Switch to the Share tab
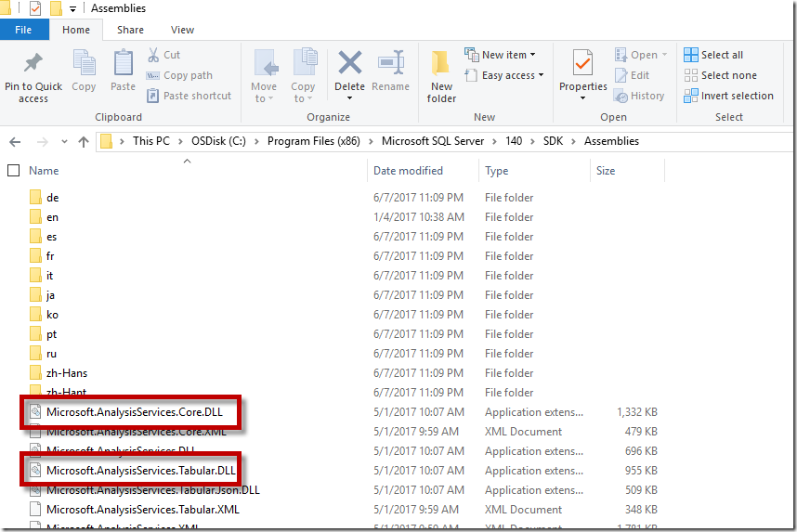This screenshot has height=532, width=797. click(x=131, y=30)
